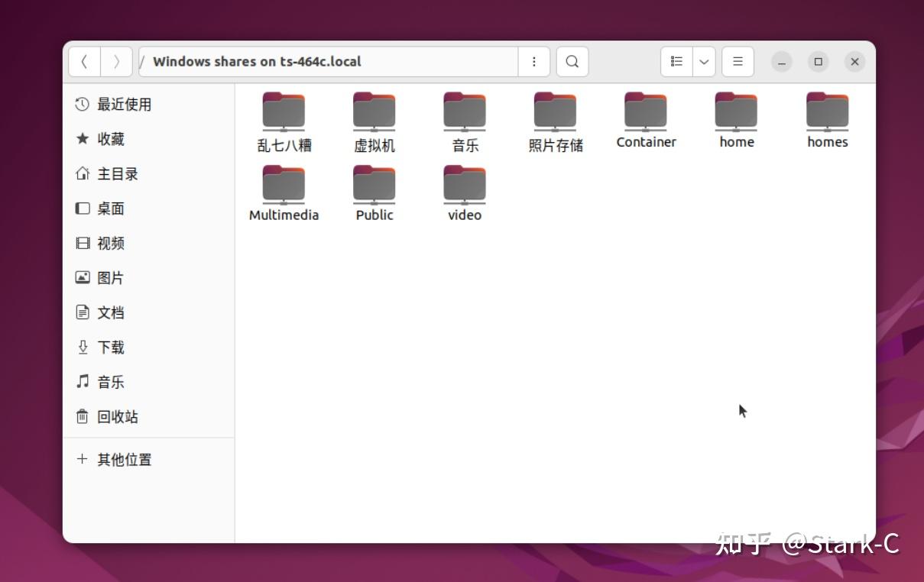Switch to list view mode
The width and height of the screenshot is (924, 582).
(x=676, y=61)
